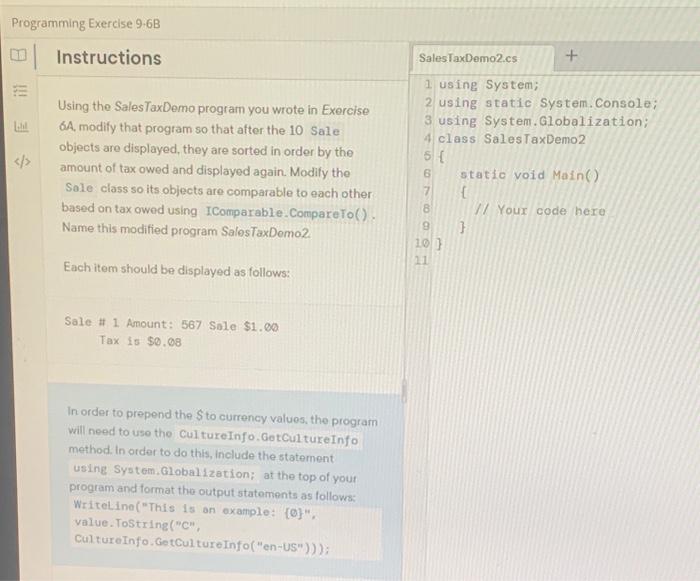Place cursor on 'using static System.Console;' line

[548, 103]
